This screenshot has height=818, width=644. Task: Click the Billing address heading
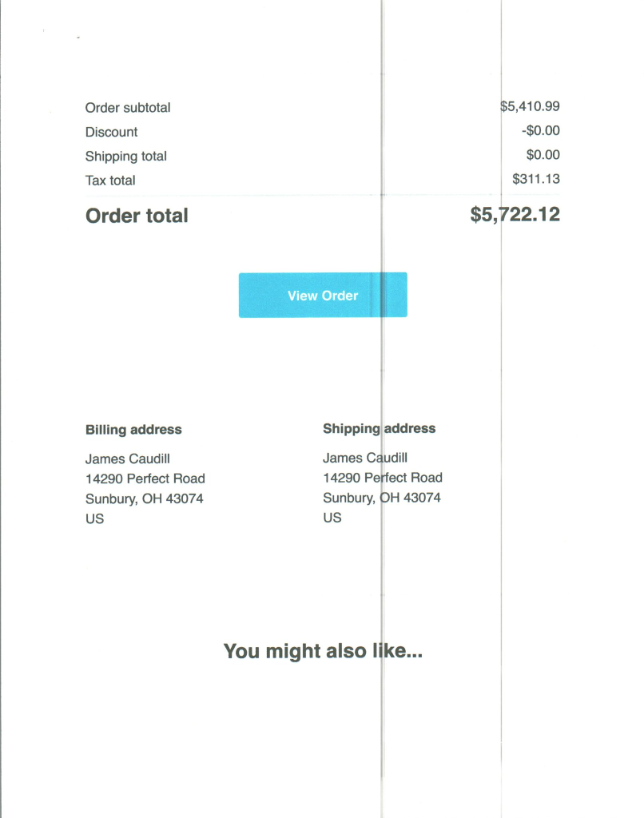pyautogui.click(x=133, y=430)
